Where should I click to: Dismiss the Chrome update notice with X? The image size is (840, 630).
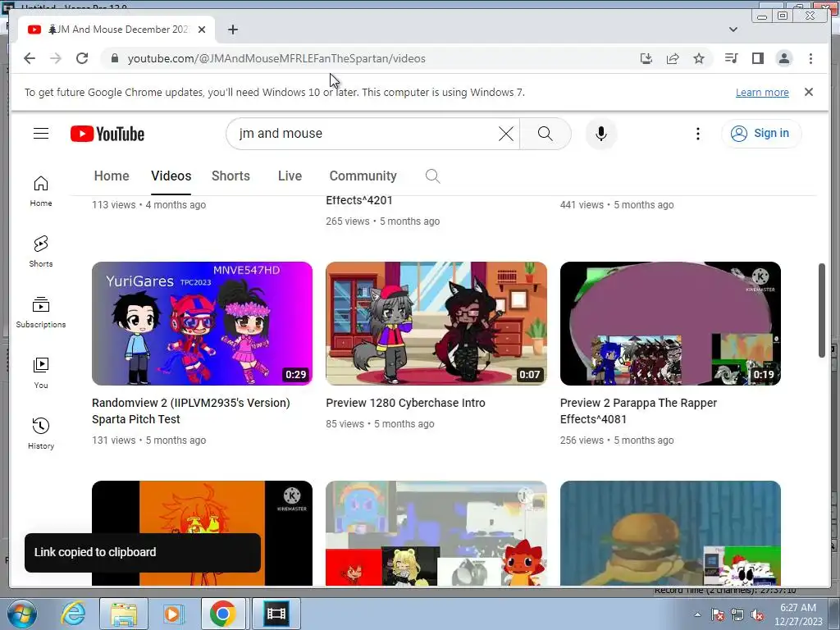(x=808, y=92)
